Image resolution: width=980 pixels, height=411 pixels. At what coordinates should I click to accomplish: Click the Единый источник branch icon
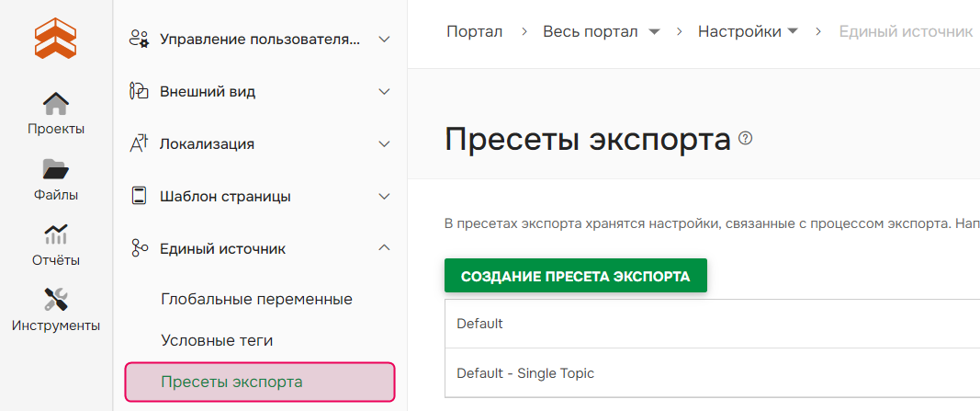click(139, 248)
